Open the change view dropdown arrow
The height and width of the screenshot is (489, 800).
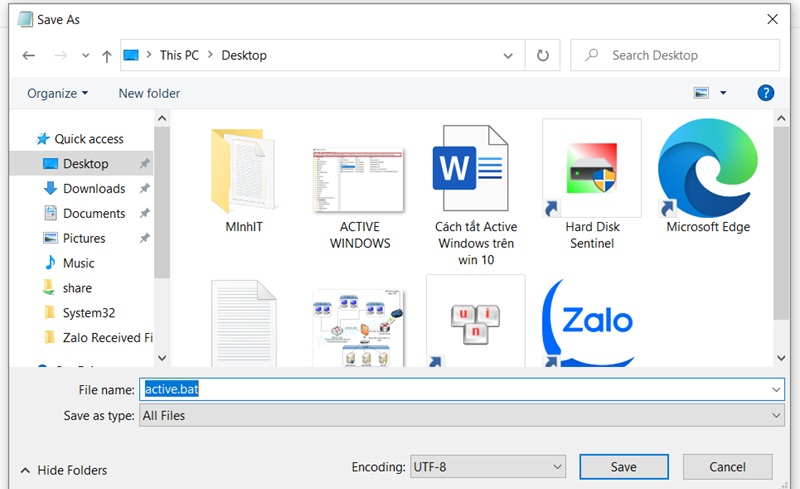(723, 93)
